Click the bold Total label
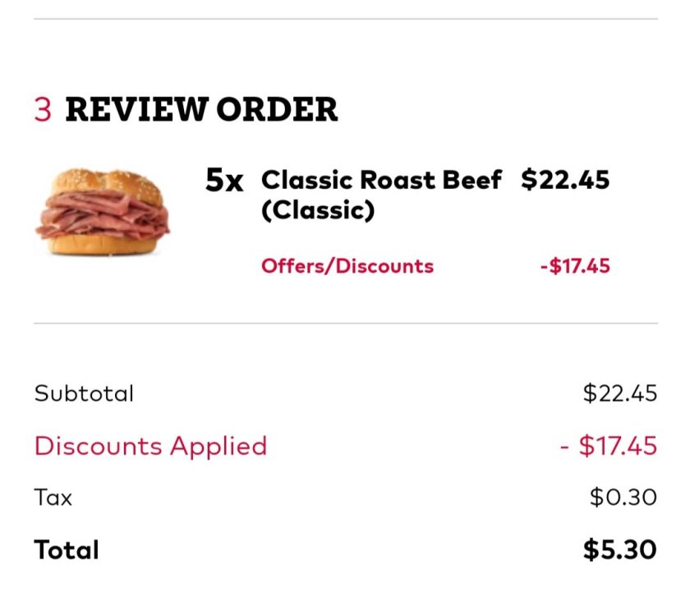 click(x=67, y=549)
